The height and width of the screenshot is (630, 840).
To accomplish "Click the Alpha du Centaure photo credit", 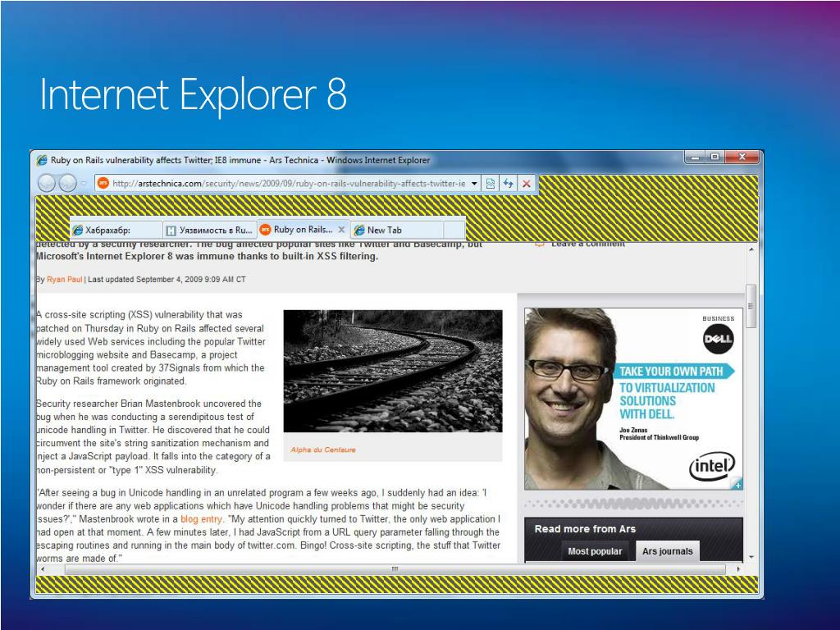I will [323, 450].
